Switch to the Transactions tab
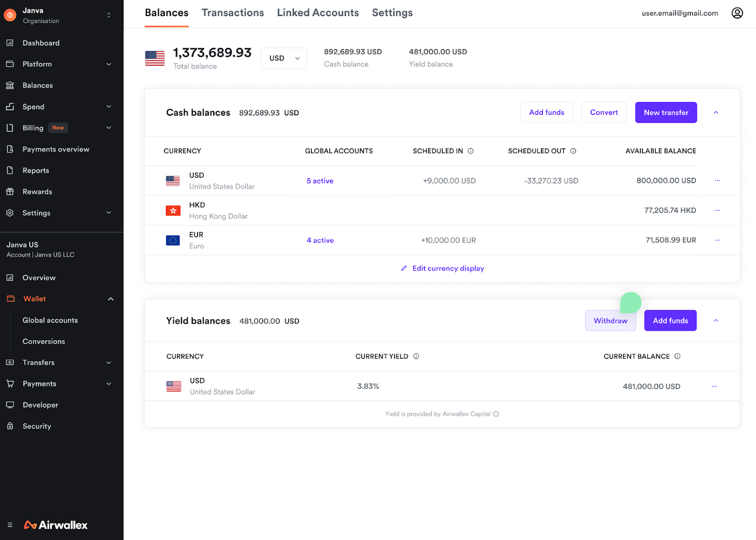Screen dimensions: 756x540 233,13
